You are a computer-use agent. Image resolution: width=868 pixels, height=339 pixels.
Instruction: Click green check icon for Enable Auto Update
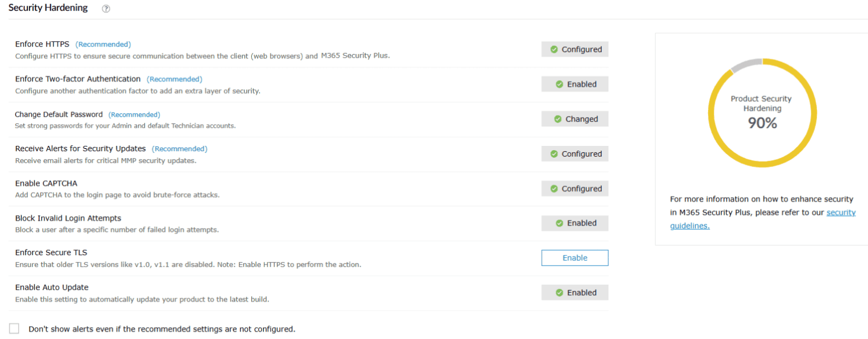pyautogui.click(x=559, y=293)
